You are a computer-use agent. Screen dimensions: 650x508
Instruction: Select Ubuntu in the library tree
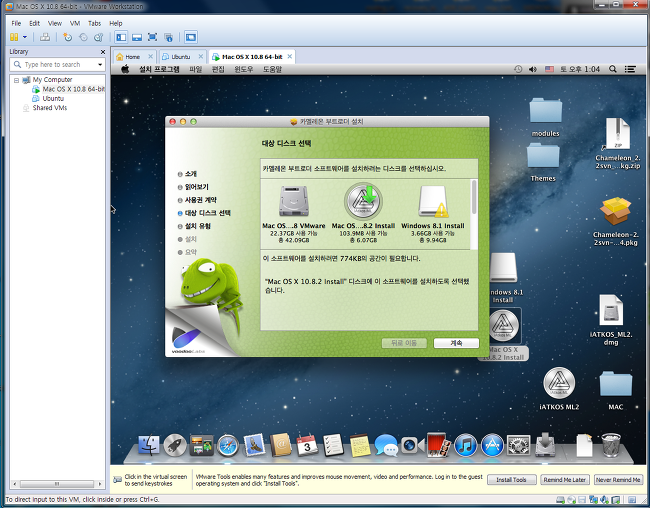click(x=53, y=98)
